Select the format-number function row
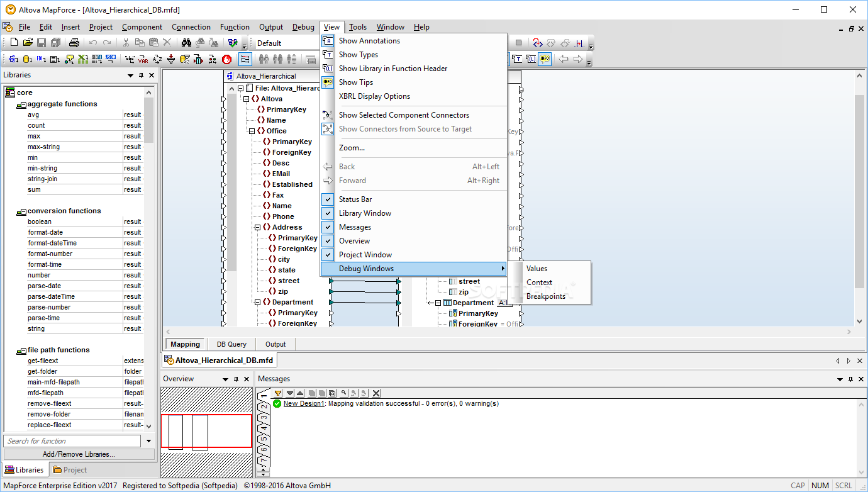Viewport: 868px width, 492px height. click(x=85, y=254)
